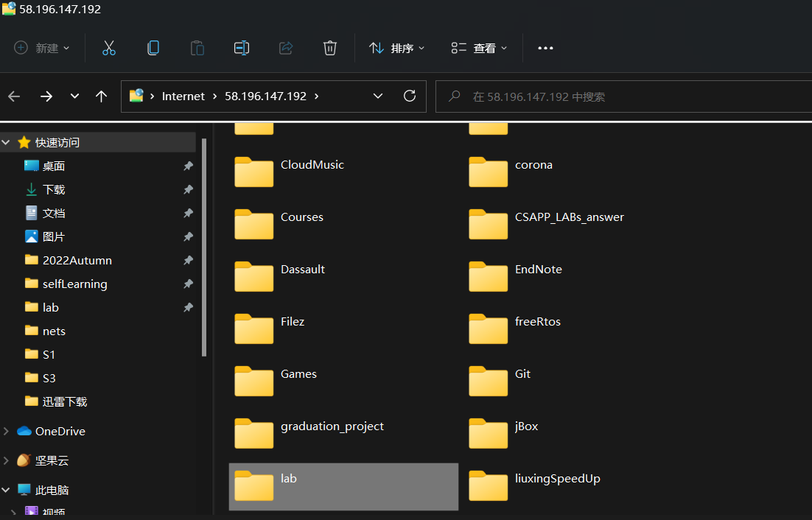Click the Rename icon in toolbar
812x520 pixels.
click(x=242, y=48)
